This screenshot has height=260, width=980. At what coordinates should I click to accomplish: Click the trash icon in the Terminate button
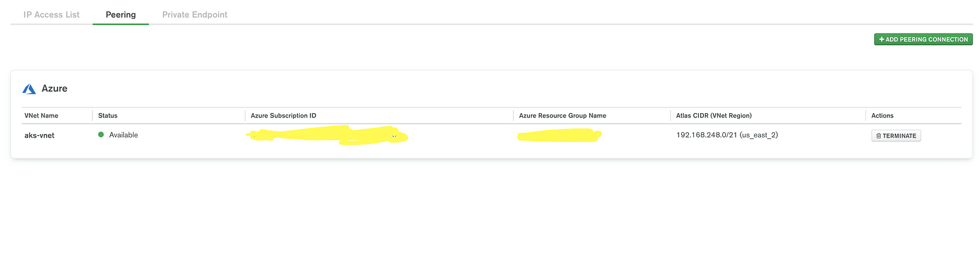click(878, 136)
